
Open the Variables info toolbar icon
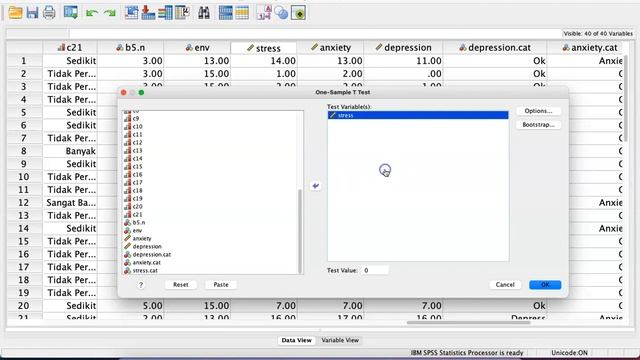(x=165, y=13)
